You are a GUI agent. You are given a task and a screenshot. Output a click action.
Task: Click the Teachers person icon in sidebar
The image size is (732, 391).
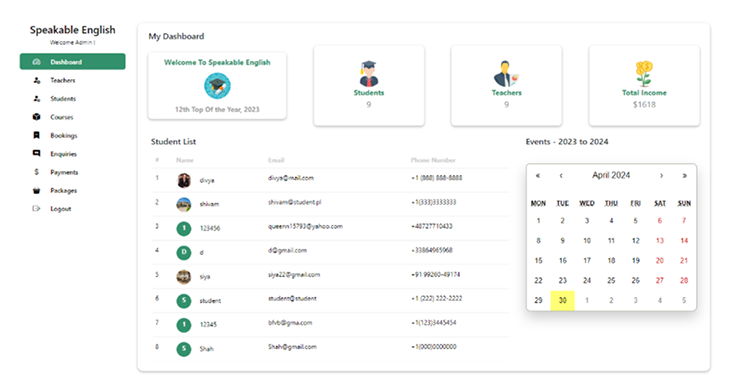pyautogui.click(x=36, y=80)
